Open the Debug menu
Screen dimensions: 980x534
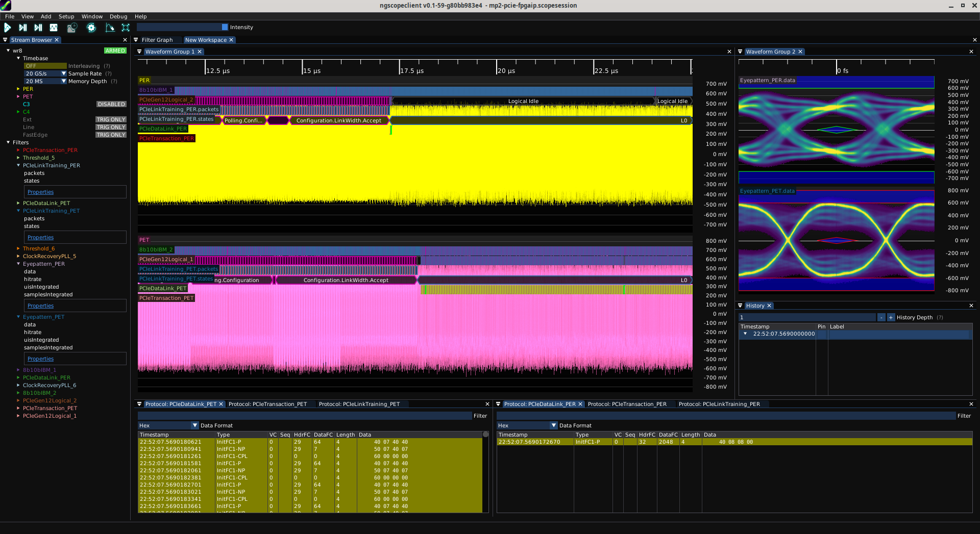click(x=118, y=16)
